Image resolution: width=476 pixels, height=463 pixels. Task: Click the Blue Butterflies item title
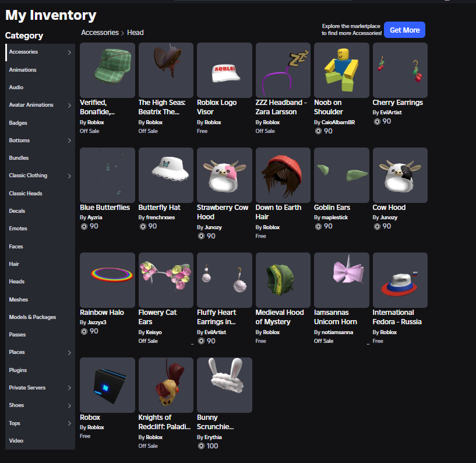tap(105, 208)
